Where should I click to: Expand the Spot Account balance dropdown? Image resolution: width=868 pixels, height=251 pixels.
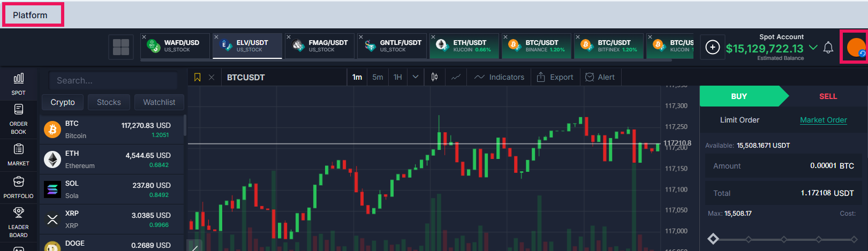pyautogui.click(x=813, y=48)
